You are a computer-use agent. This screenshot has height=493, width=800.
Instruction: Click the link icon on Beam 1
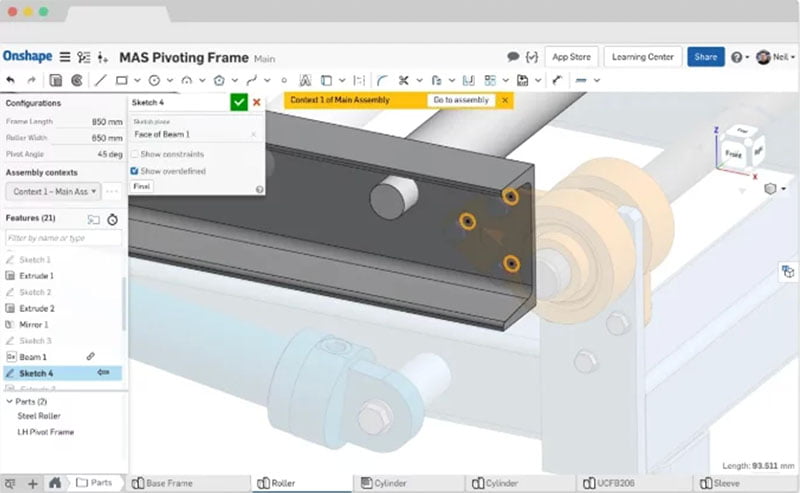[x=90, y=356]
